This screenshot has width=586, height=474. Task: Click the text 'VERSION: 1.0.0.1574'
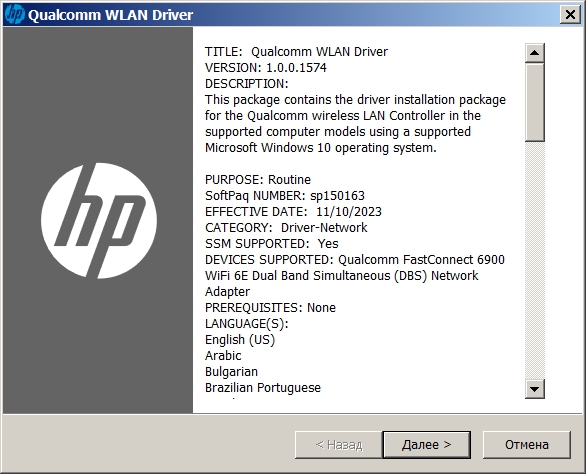(266, 68)
